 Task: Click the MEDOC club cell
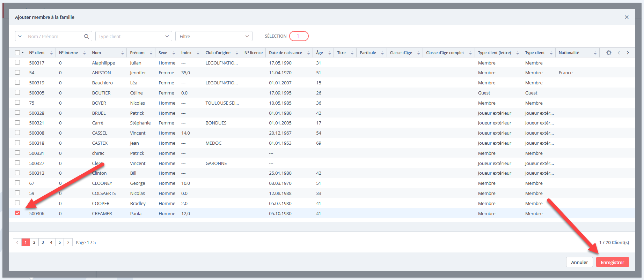pyautogui.click(x=213, y=143)
